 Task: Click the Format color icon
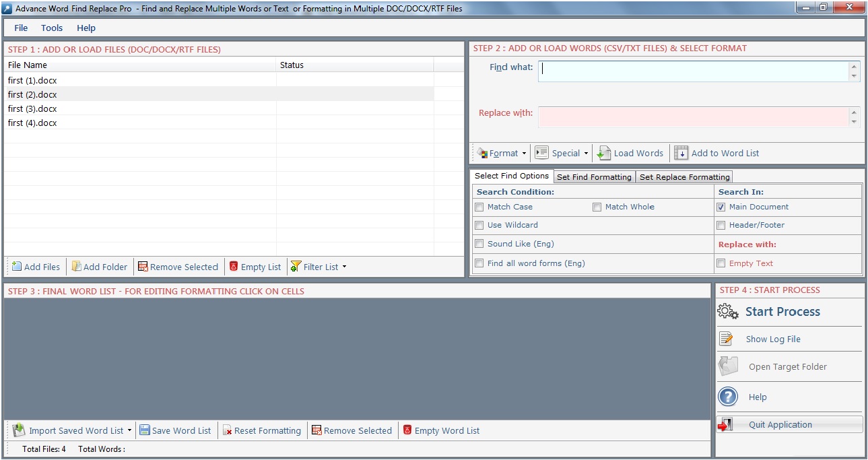click(x=482, y=153)
